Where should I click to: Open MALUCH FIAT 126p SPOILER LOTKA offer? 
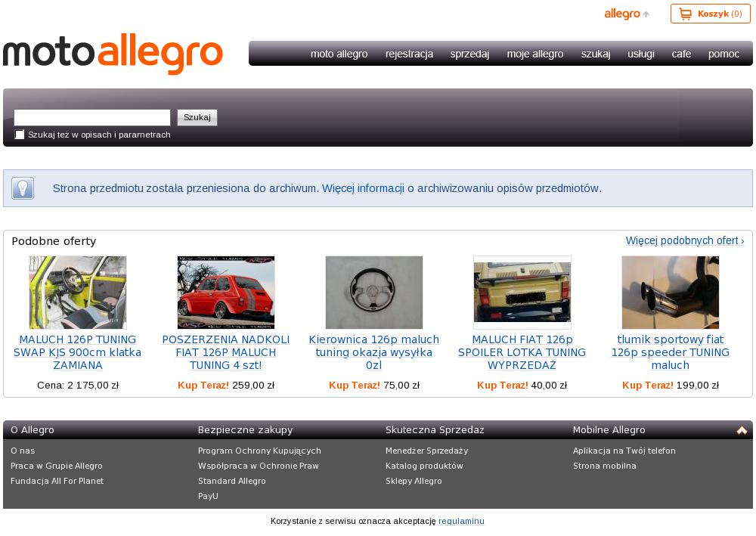pos(522,352)
